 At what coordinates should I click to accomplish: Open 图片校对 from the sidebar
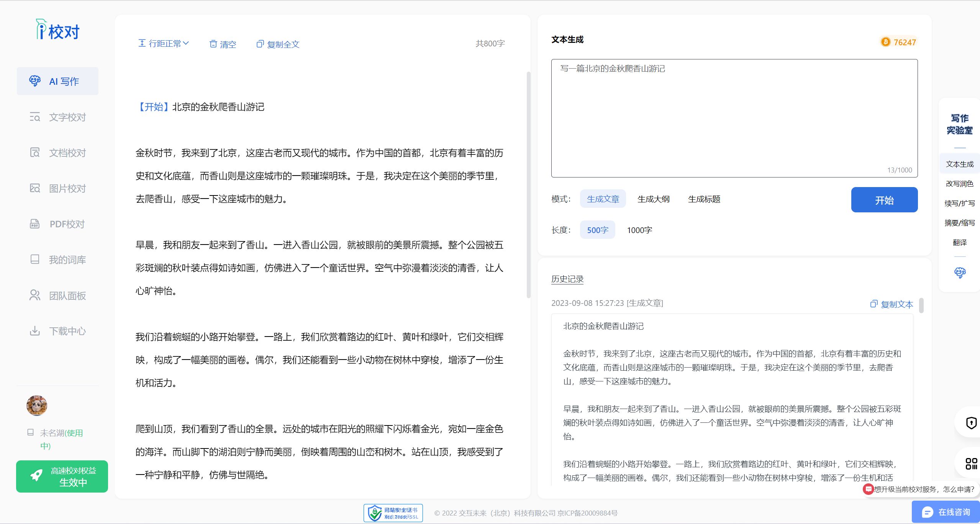pyautogui.click(x=57, y=188)
